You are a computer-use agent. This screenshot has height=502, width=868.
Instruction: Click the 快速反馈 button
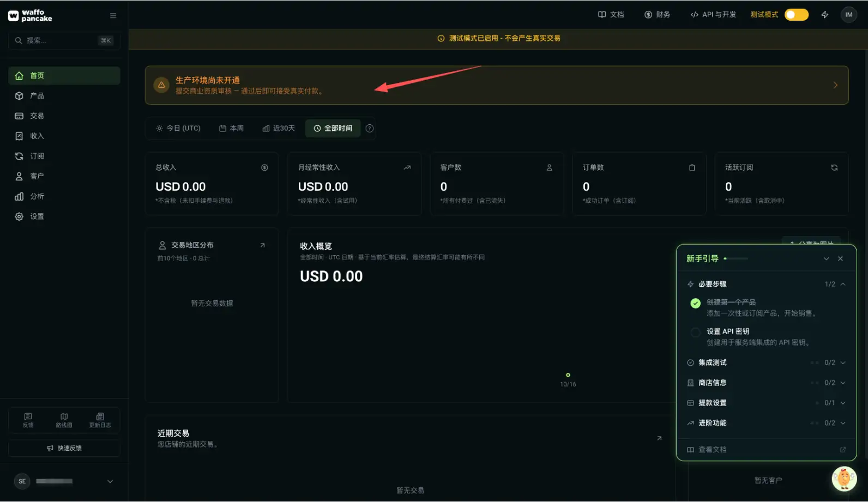point(64,448)
